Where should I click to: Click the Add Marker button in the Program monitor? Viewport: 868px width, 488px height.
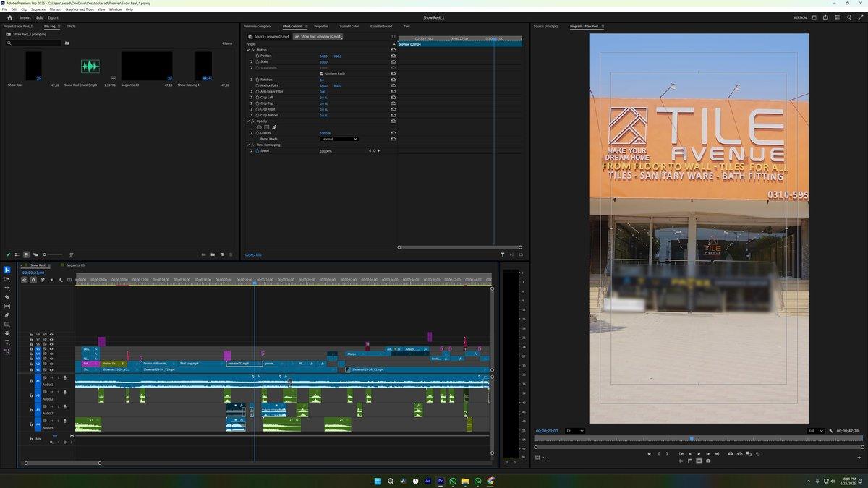tap(650, 454)
